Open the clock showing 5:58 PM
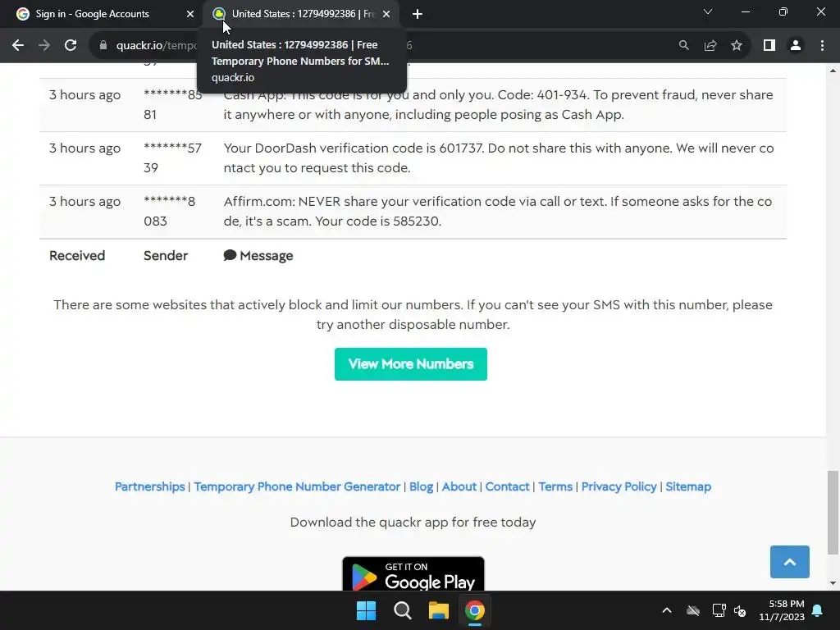 point(782,610)
